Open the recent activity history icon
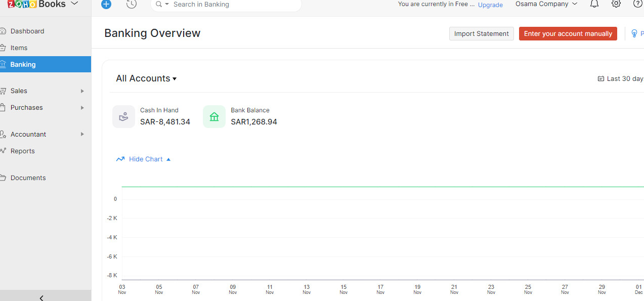The width and height of the screenshot is (644, 301). [131, 4]
